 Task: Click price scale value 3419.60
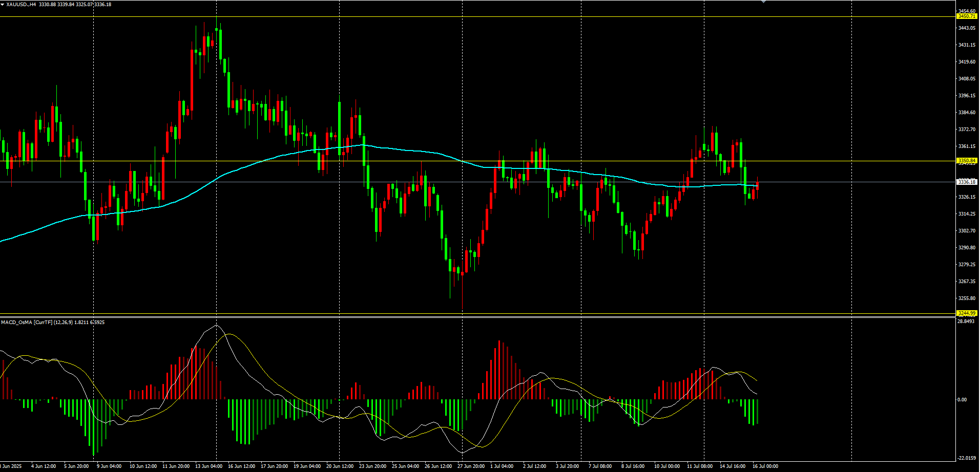click(x=967, y=62)
